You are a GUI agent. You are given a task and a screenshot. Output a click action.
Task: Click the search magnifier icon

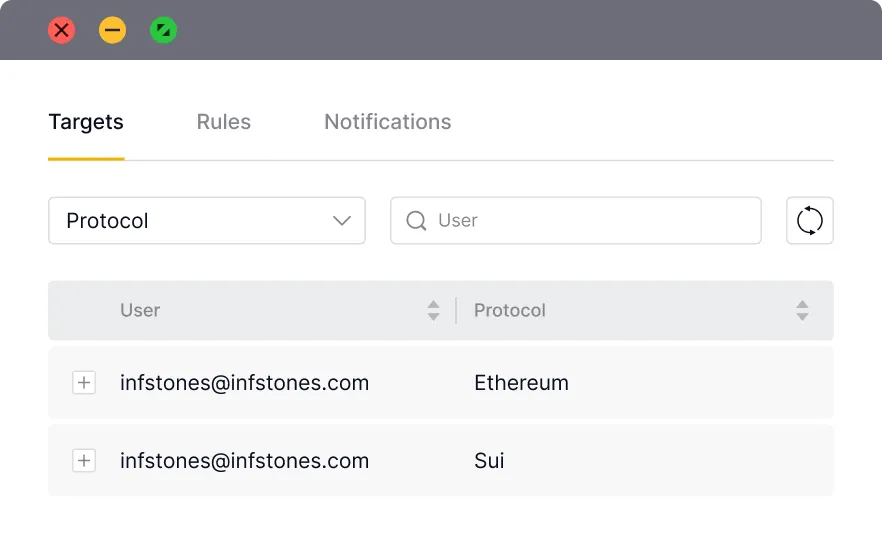pos(416,220)
